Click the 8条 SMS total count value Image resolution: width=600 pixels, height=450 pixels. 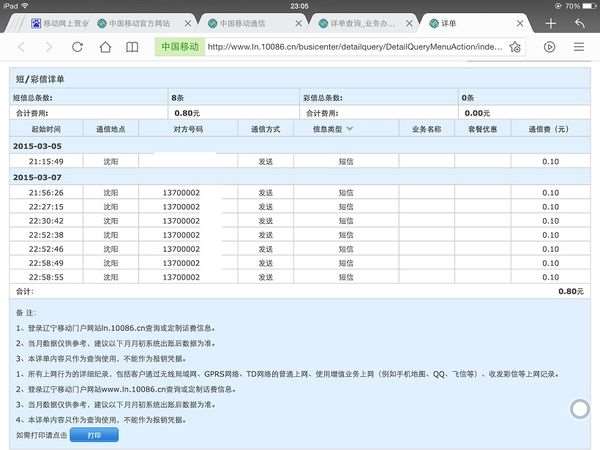pos(178,98)
